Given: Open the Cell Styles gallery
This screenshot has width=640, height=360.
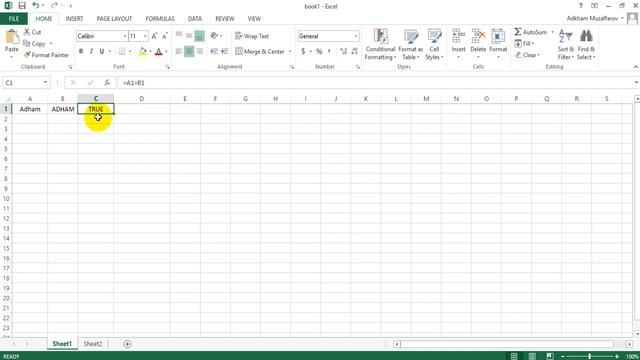Looking at the screenshot, I should click(x=434, y=45).
